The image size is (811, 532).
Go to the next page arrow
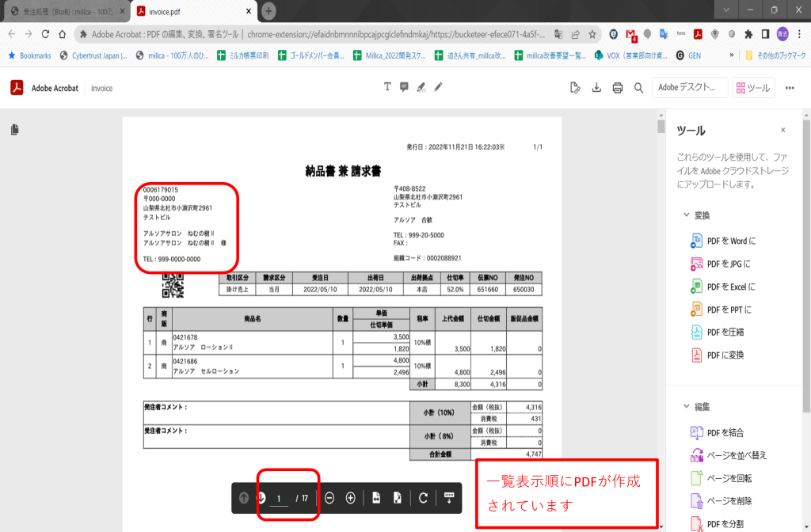click(x=261, y=498)
